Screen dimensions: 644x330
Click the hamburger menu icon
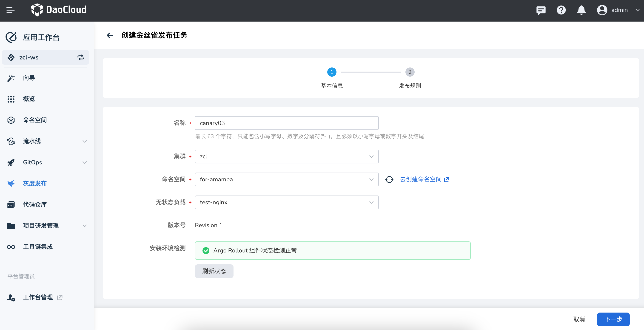pyautogui.click(x=10, y=10)
